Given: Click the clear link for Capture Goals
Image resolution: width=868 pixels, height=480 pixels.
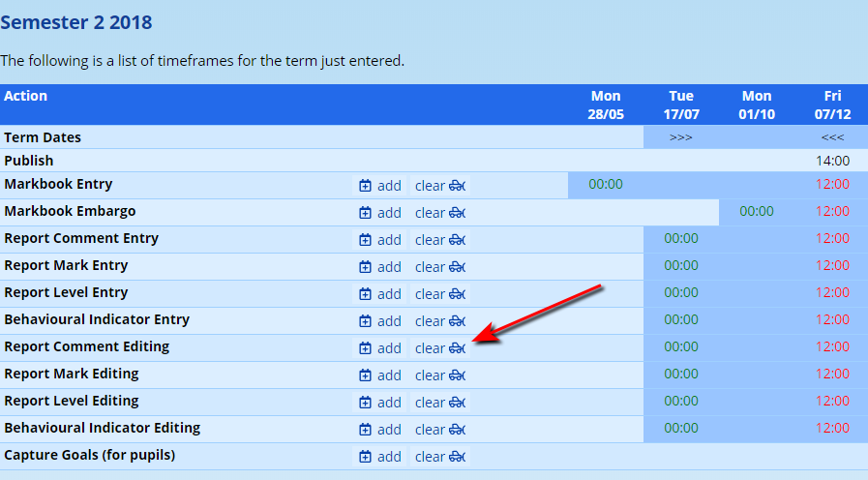Looking at the screenshot, I should (430, 457).
